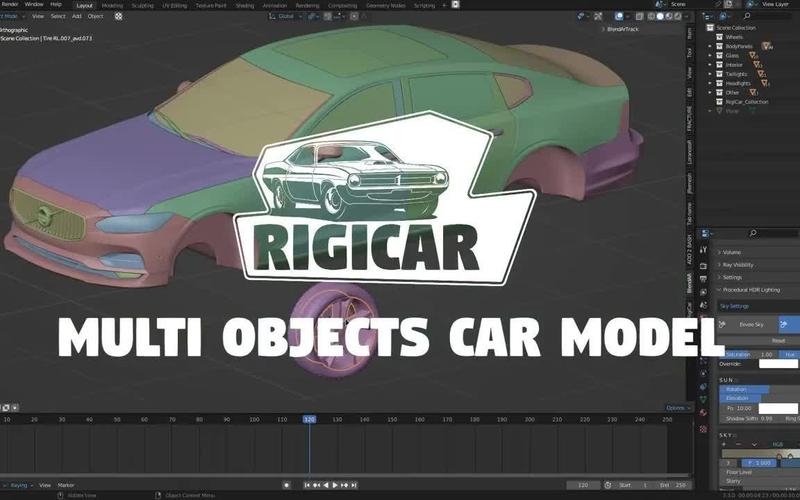Screen dimensions: 800x500
Task: Open the Scene properties tab icon
Action: (704, 305)
